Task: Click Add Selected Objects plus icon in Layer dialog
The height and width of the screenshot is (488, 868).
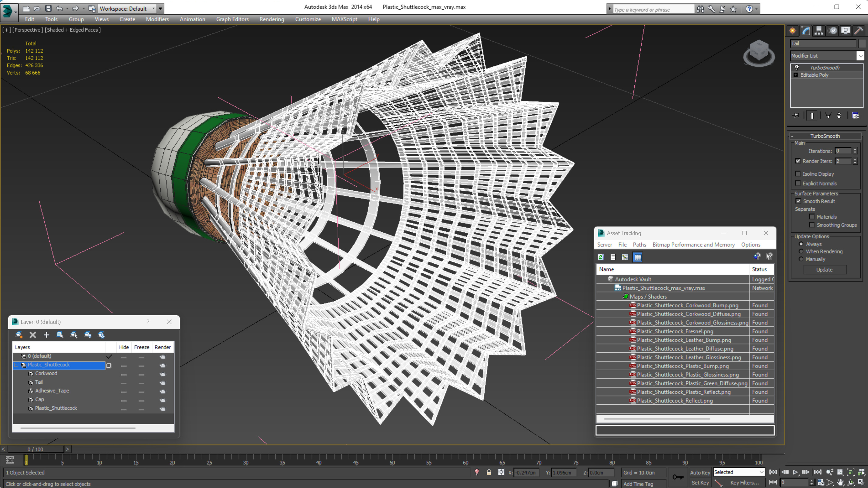Action: (x=47, y=335)
